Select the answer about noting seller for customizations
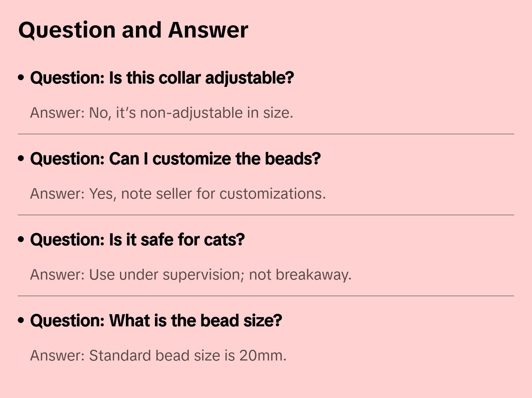The image size is (532, 398). 178,194
